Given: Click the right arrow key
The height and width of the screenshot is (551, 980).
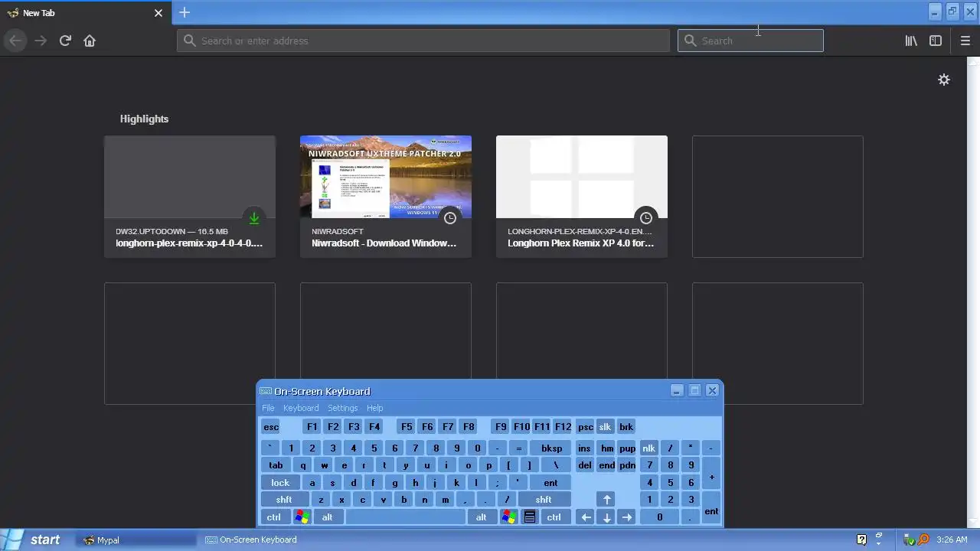Looking at the screenshot, I should pyautogui.click(x=627, y=517).
